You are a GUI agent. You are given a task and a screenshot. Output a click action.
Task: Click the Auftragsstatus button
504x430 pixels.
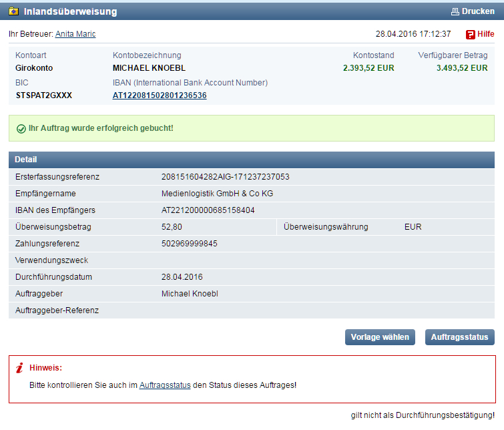[x=460, y=337]
